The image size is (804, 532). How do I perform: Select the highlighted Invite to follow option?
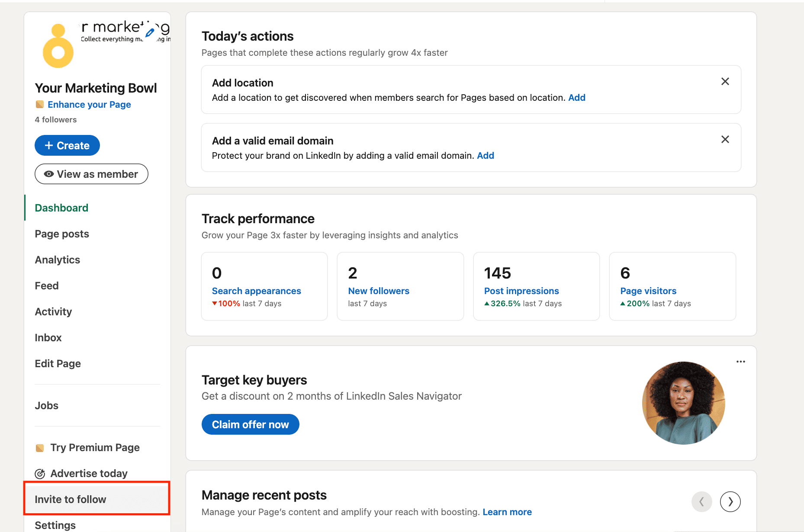tap(71, 499)
